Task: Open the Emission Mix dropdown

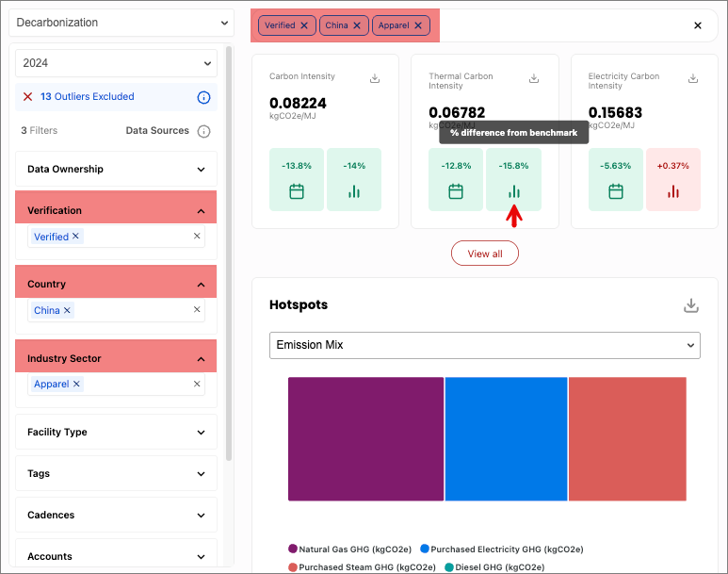Action: coord(485,345)
